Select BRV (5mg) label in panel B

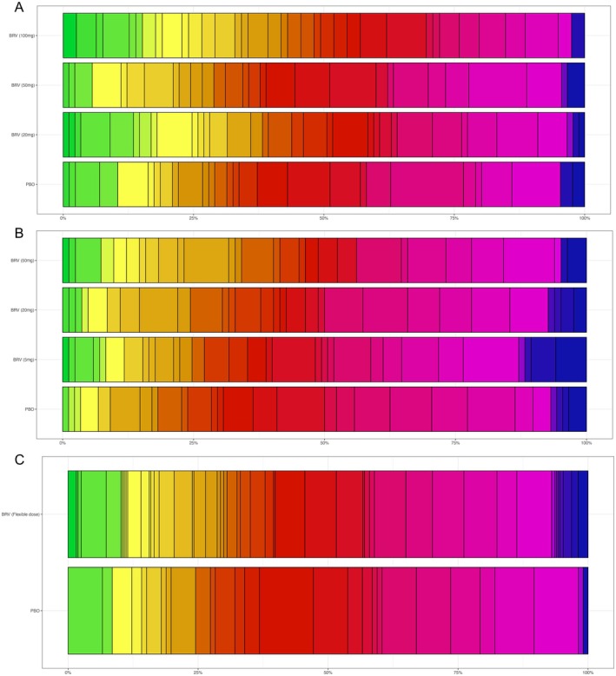pos(23,359)
